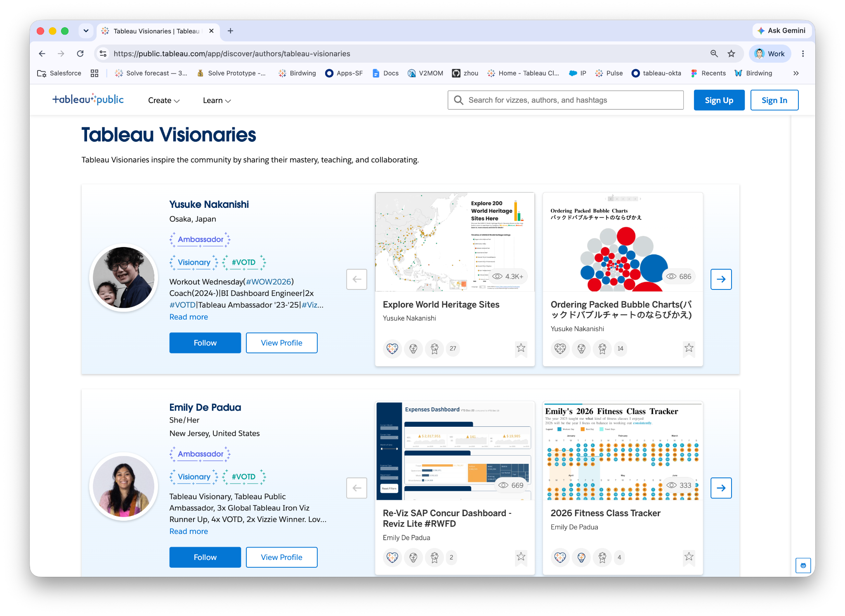Viewport: 845px width, 616px height.
Task: Open the V2MOM bookmark
Action: pos(425,73)
